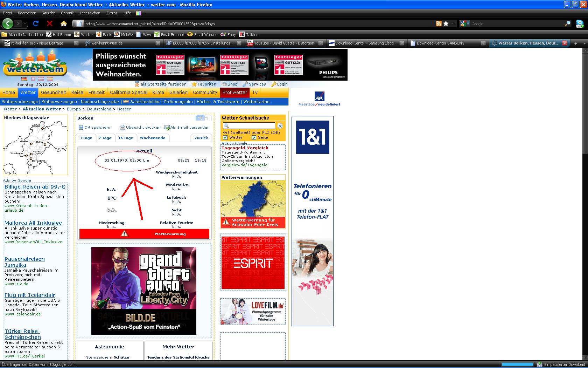
Task: Click the Grand Theft Auto ad banner
Action: (x=144, y=291)
